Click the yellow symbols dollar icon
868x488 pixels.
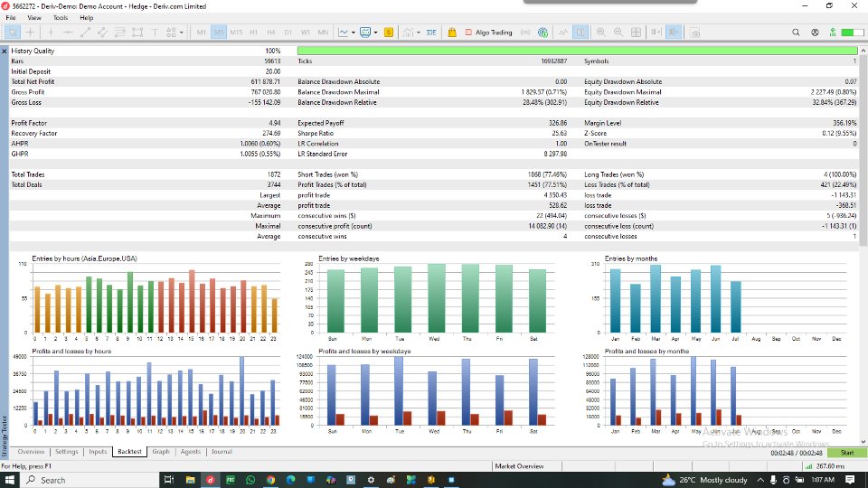tap(389, 33)
